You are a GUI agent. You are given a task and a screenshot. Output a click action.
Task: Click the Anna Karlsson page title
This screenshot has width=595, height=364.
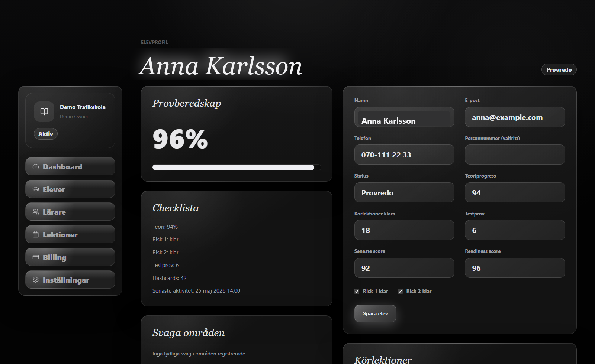[221, 66]
